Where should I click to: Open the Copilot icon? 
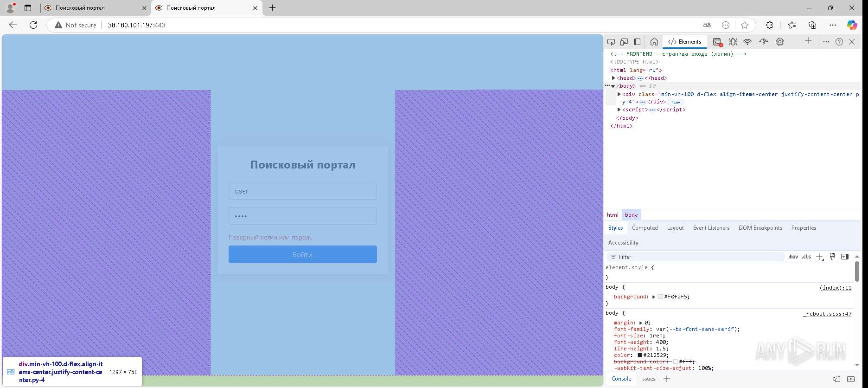point(852,25)
